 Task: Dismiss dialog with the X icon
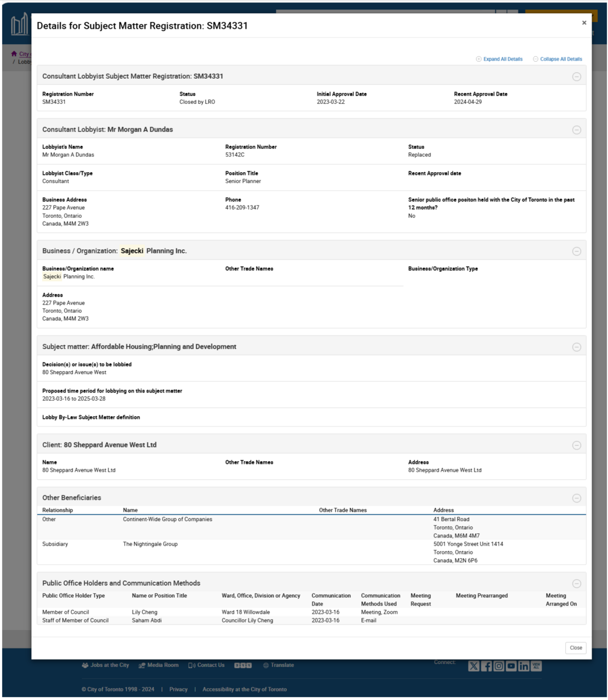(x=584, y=23)
